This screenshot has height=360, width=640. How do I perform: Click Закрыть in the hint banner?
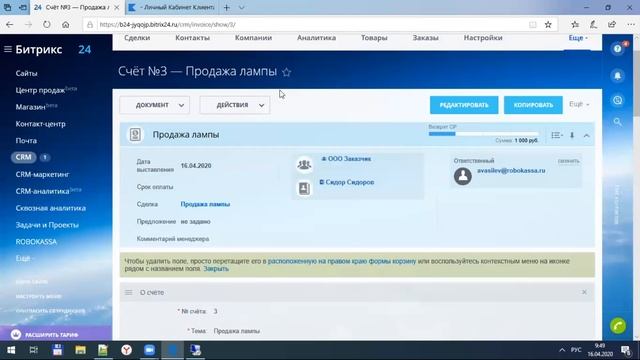(x=216, y=269)
